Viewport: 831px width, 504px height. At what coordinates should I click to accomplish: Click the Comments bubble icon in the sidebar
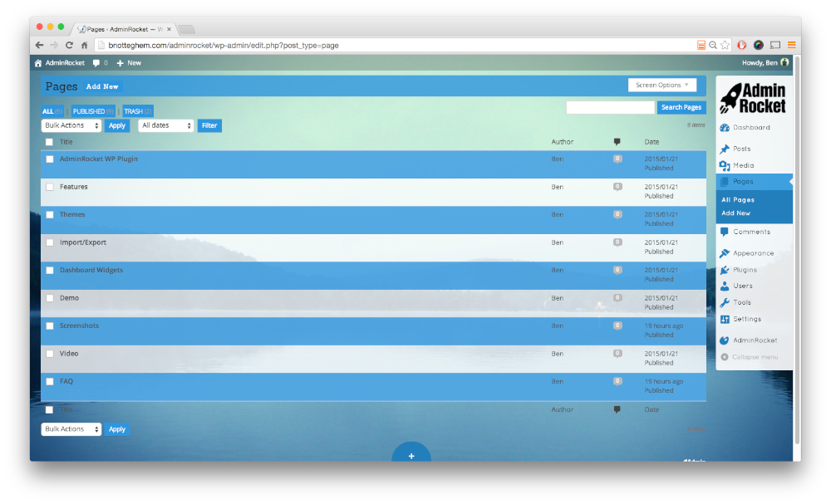point(725,232)
